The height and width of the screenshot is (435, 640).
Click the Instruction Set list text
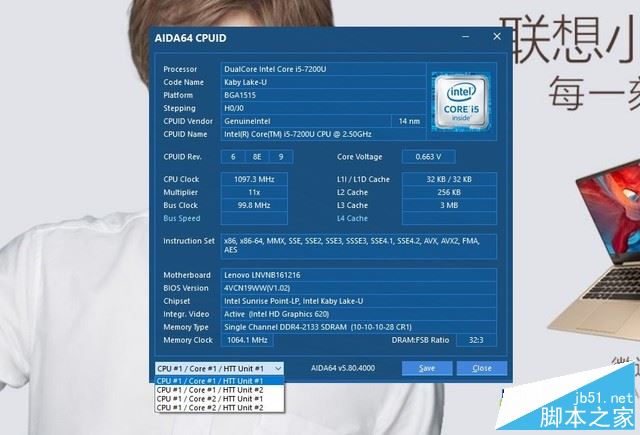359,246
